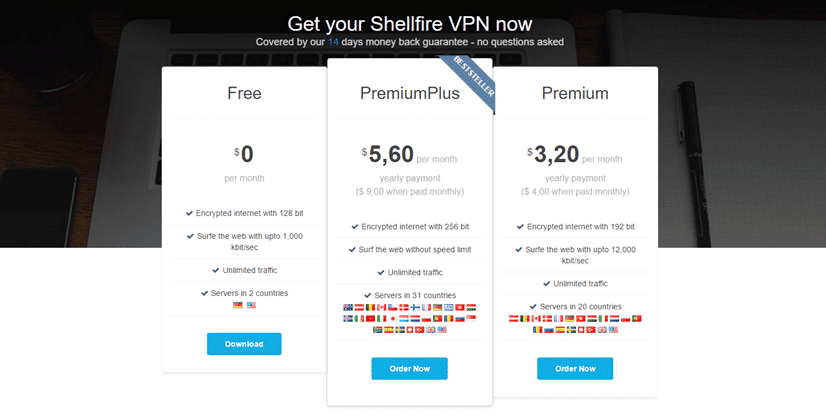Select the Free plan heading

coord(244,94)
